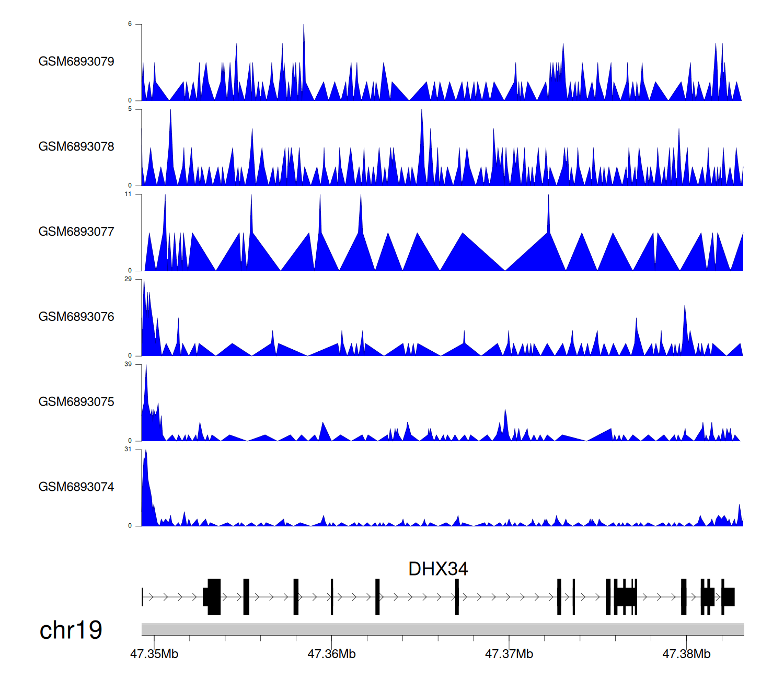Click the gray chr19 ideogram bar
The height and width of the screenshot is (690, 784).
442,629
